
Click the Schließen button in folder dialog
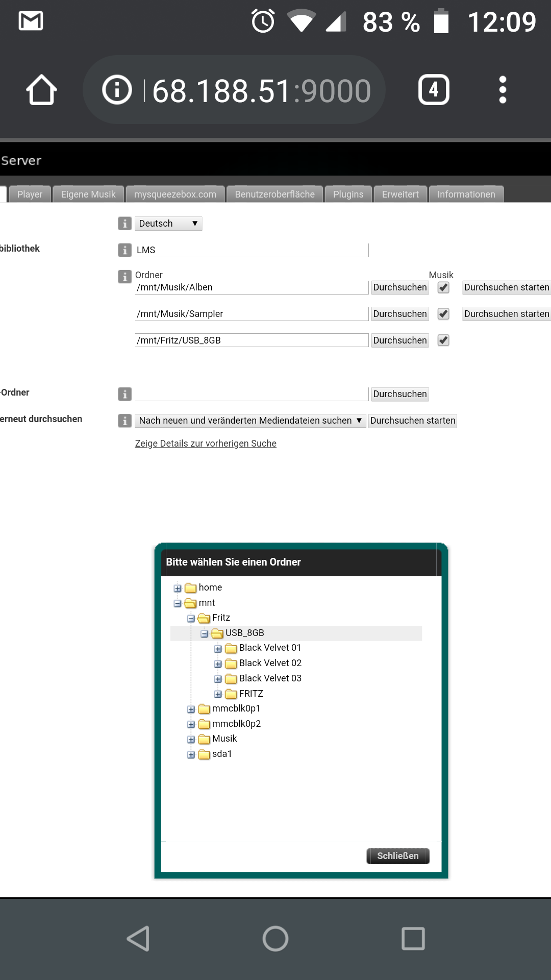click(398, 856)
